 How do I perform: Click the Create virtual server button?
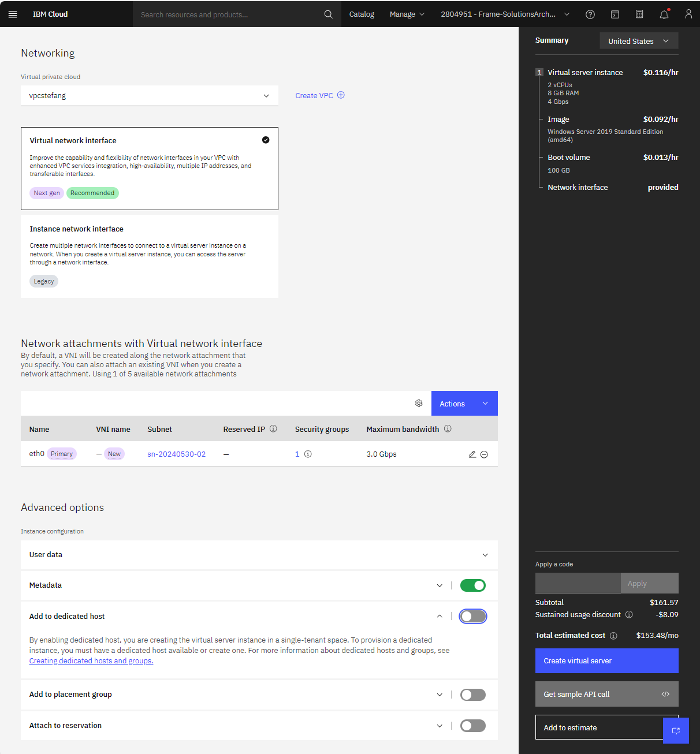click(x=606, y=660)
